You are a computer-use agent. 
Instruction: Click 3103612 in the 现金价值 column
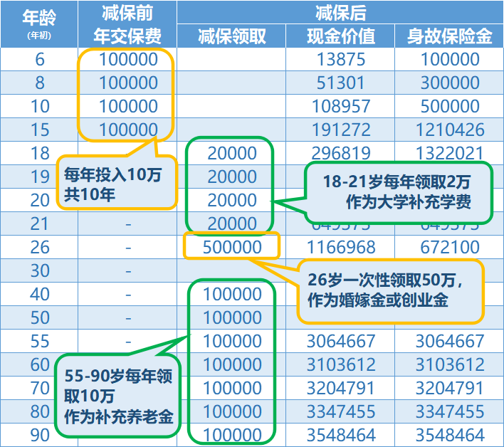[341, 364]
